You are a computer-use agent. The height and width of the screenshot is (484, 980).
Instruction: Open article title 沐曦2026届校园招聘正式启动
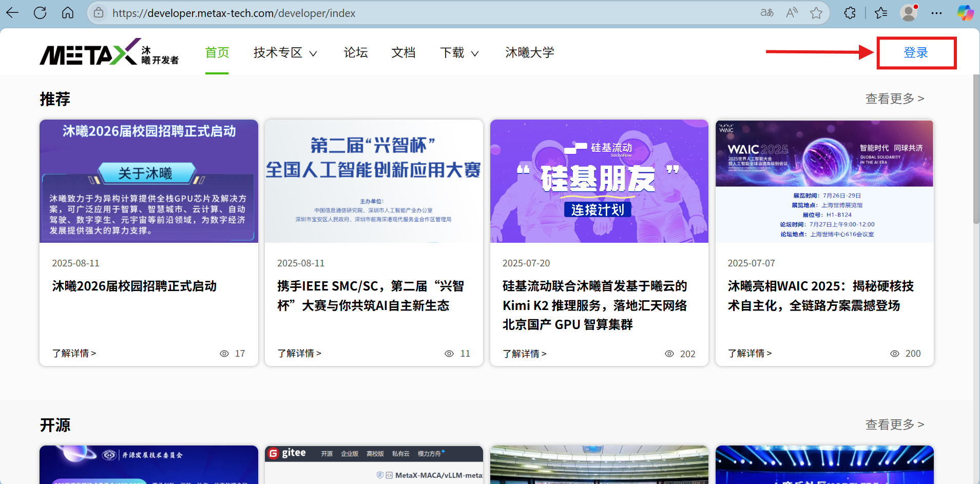(134, 286)
